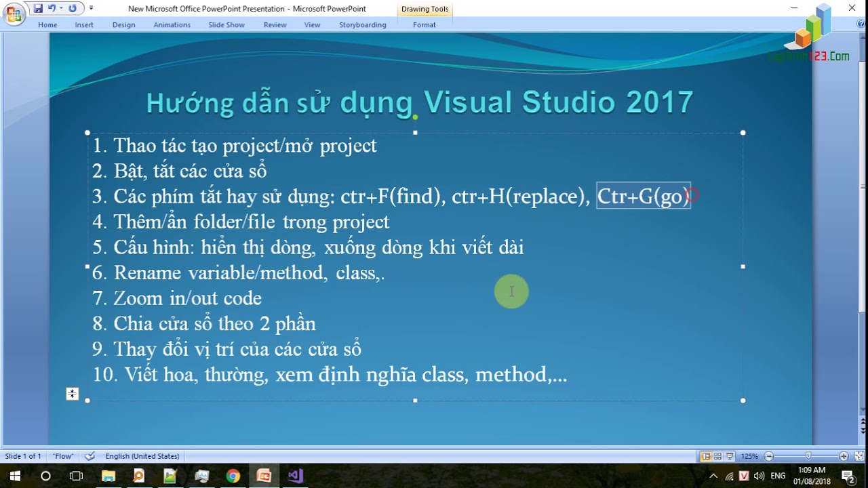
Task: Click line "8. Chia cửa sổ theo 2 phần"
Action: 204,324
